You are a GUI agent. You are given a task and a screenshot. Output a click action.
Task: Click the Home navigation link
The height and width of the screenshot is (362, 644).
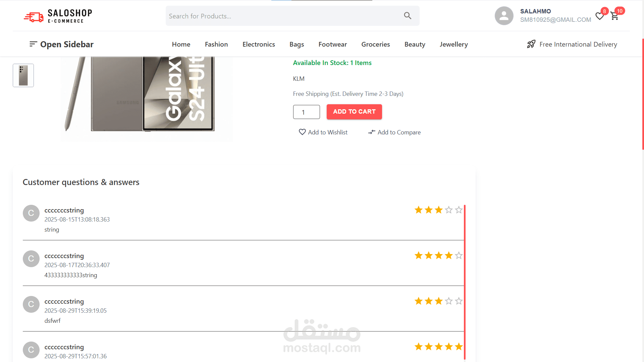click(181, 44)
